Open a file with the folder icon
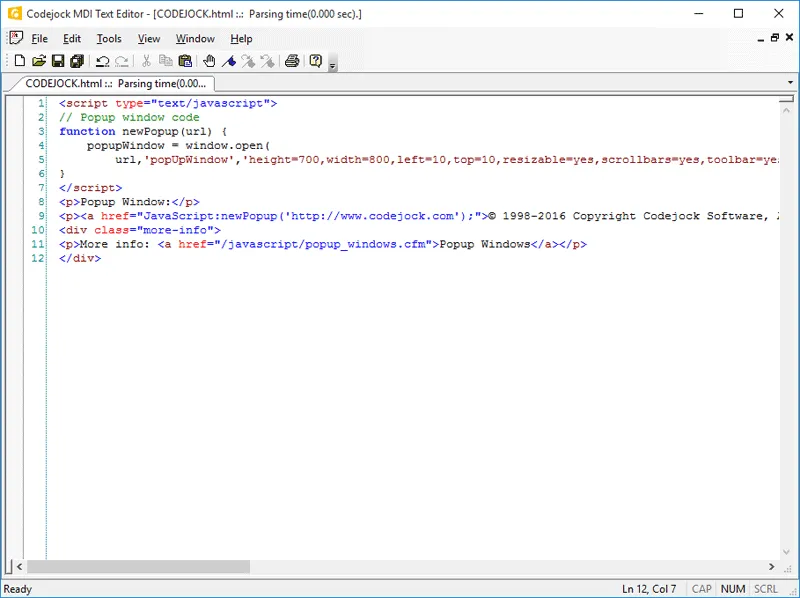The height and width of the screenshot is (598, 800). (x=39, y=61)
